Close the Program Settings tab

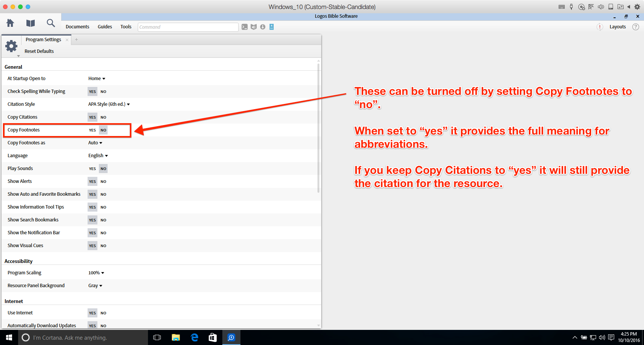(67, 40)
